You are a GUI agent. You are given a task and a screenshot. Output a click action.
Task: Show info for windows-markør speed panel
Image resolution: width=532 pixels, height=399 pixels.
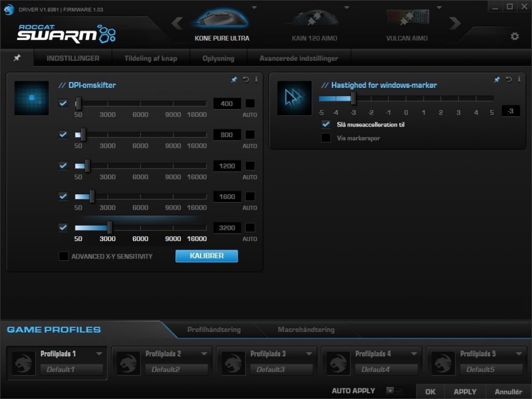tap(519, 79)
